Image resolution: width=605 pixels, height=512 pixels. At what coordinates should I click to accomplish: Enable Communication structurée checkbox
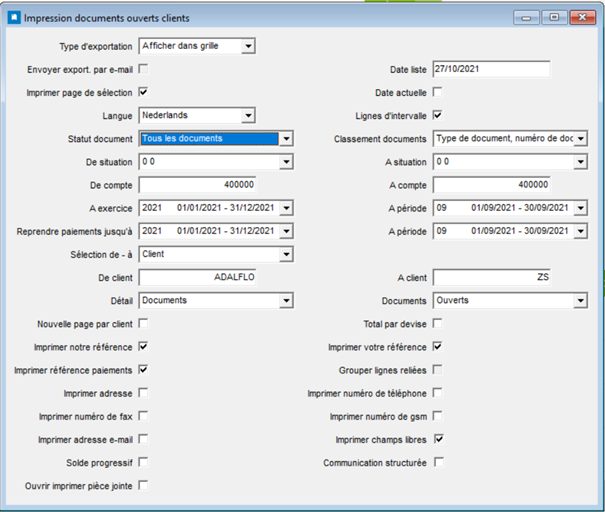click(x=439, y=462)
